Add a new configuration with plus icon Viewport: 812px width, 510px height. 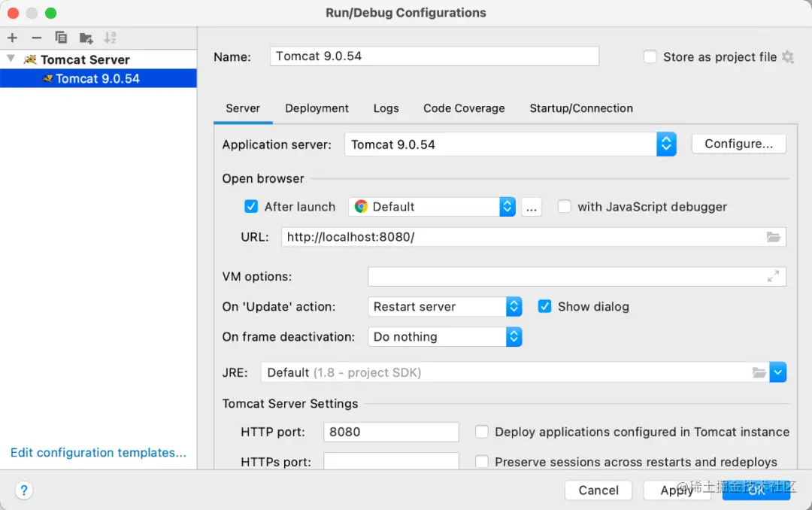click(x=13, y=38)
